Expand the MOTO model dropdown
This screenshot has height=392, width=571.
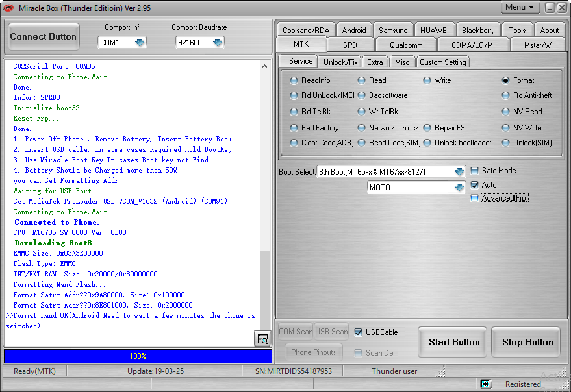pos(459,187)
